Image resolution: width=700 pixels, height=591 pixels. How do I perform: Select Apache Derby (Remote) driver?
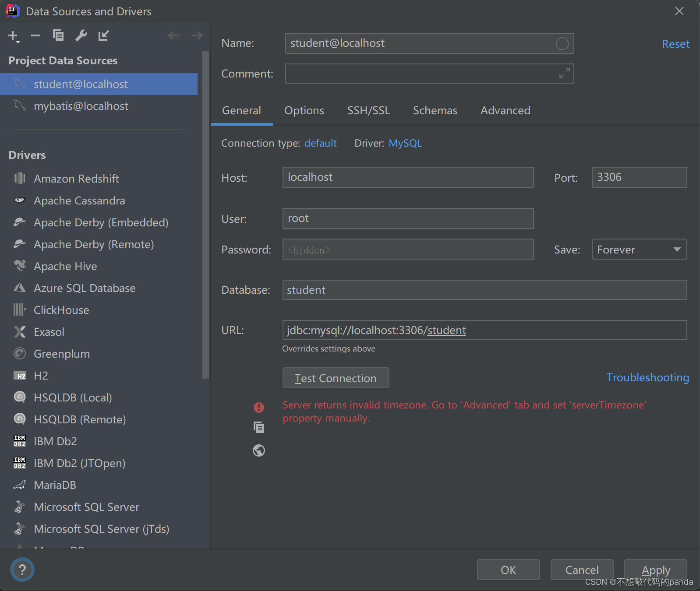click(x=99, y=244)
